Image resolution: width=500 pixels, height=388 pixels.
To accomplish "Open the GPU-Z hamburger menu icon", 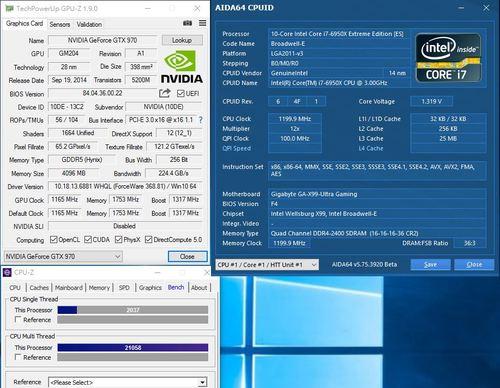I will point(202,23).
